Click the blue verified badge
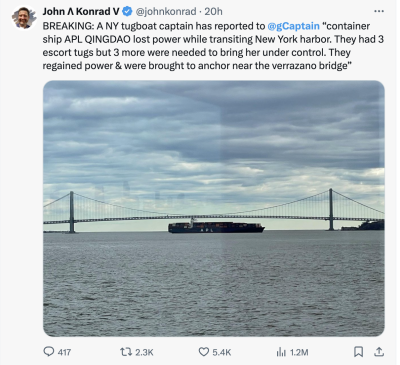Viewport: 400px width, 365px height. coord(127,12)
